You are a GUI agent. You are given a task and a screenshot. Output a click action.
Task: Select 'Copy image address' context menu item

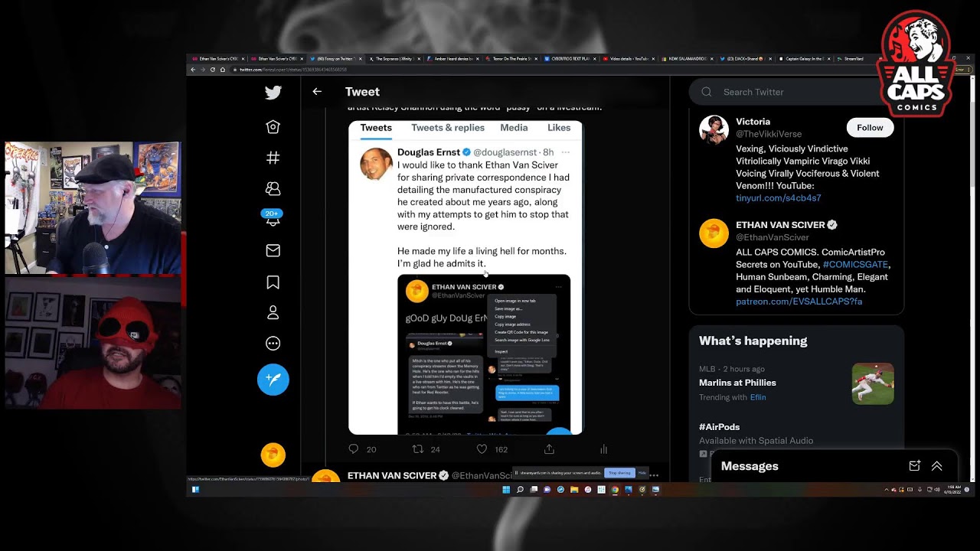tap(512, 324)
